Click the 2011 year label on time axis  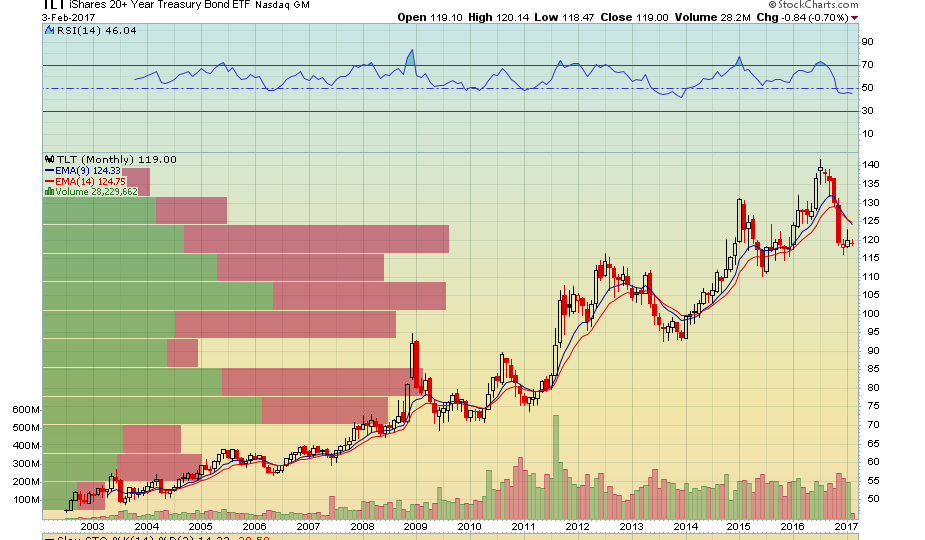tap(523, 527)
